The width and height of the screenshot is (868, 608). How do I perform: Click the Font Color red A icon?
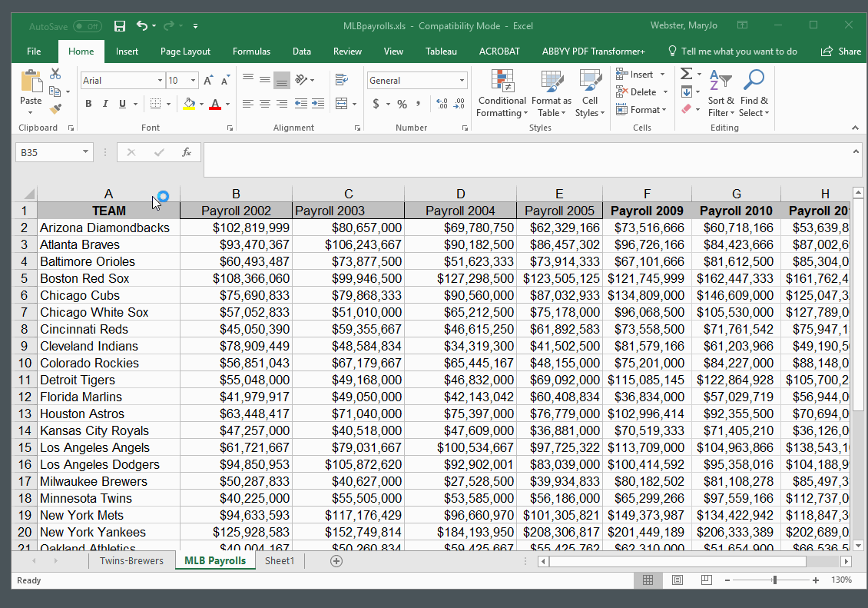215,104
